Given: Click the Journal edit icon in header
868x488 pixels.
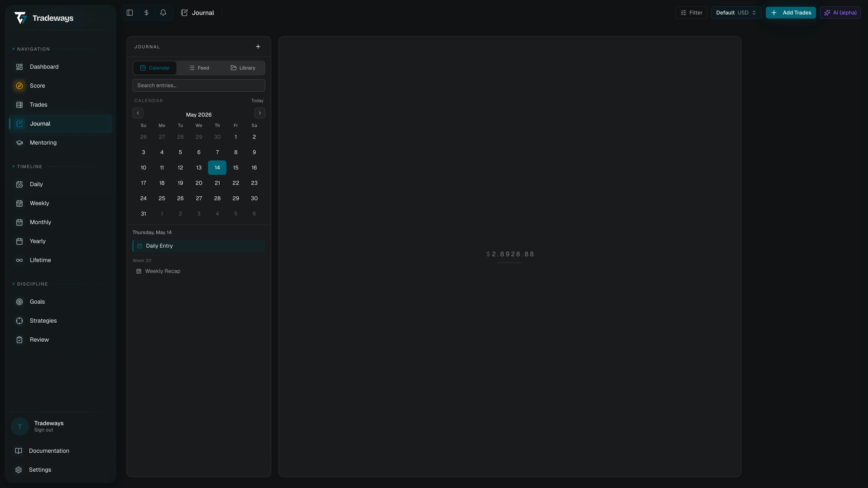Looking at the screenshot, I should 184,13.
